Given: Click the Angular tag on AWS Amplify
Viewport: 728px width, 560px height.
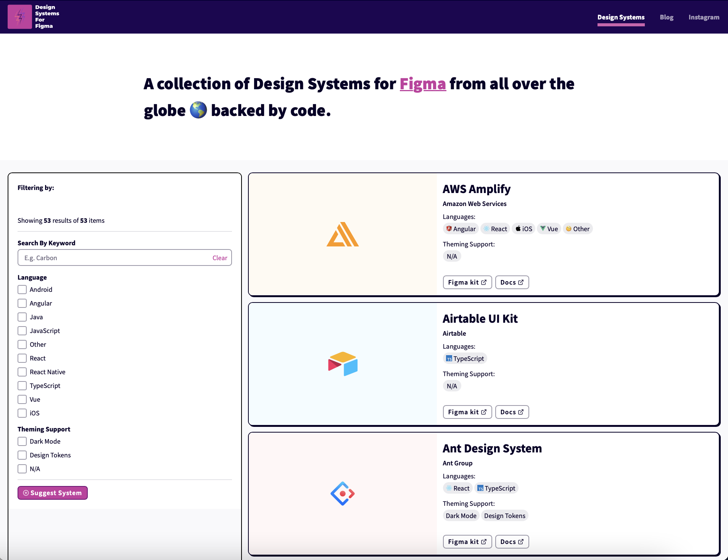Looking at the screenshot, I should point(461,229).
